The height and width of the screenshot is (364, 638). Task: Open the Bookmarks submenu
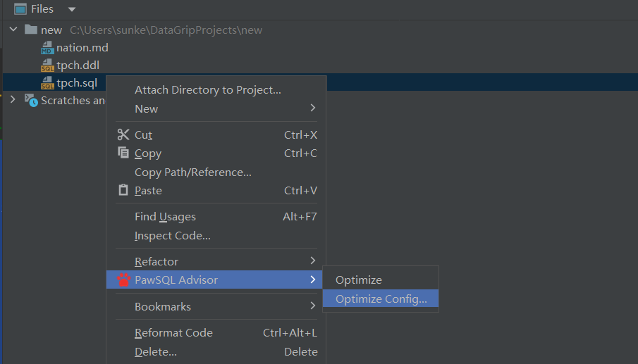coord(163,306)
